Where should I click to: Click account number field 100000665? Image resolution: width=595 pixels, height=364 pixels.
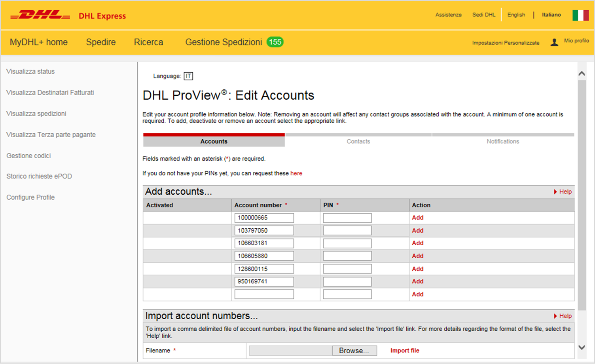tap(264, 218)
